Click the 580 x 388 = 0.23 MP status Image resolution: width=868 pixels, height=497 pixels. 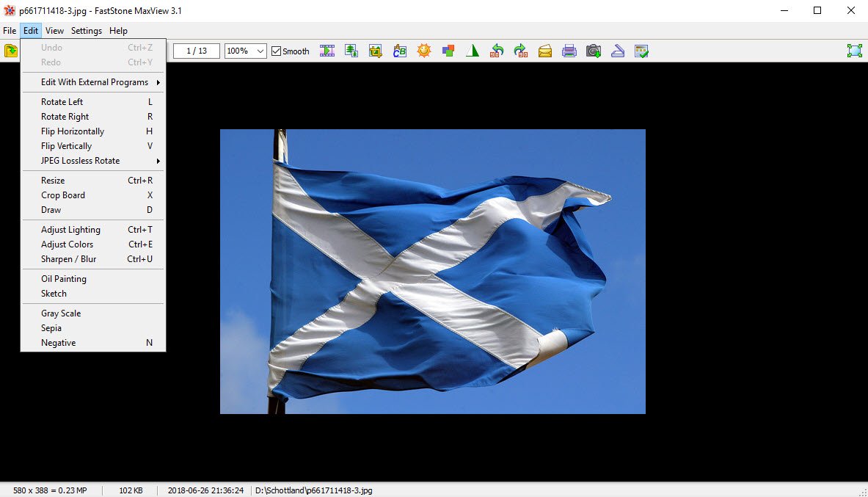click(x=50, y=490)
